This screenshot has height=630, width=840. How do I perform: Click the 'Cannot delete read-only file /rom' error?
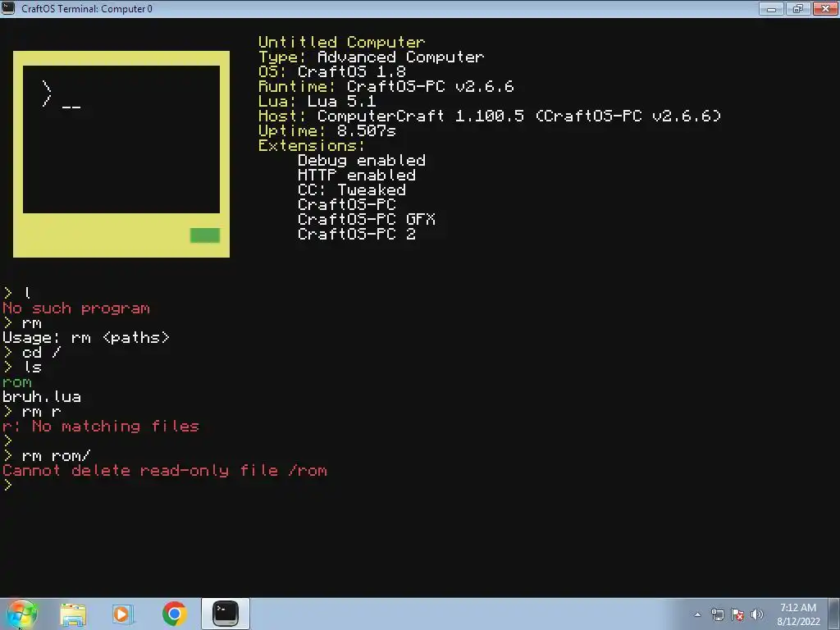(x=165, y=471)
